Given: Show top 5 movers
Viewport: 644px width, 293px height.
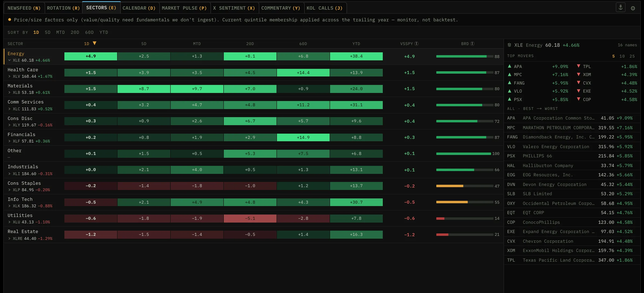Looking at the screenshot, I should [613, 56].
